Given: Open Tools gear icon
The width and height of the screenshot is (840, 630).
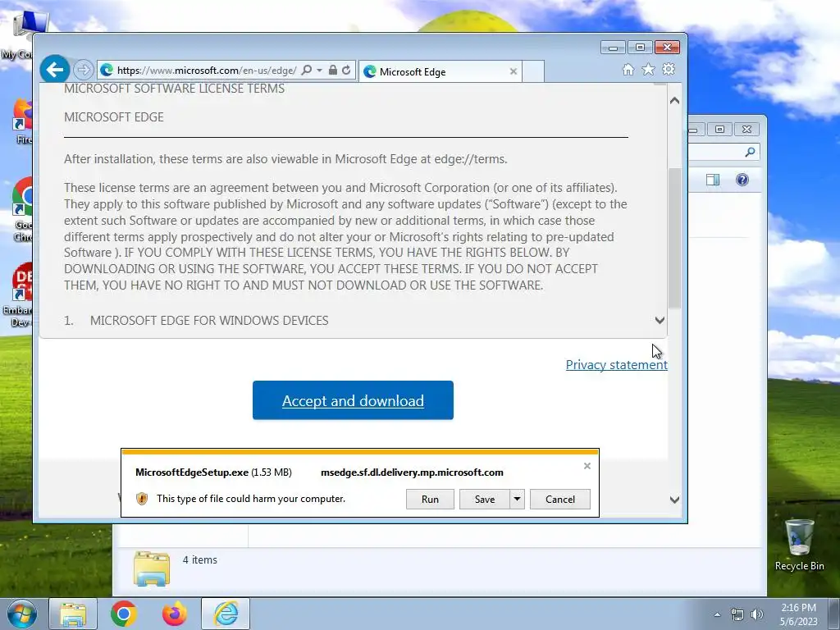Looking at the screenshot, I should [669, 69].
